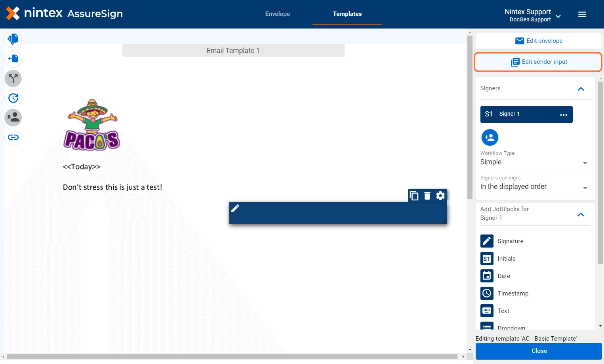Image resolution: width=604 pixels, height=364 pixels.
Task: Open the Nintex Support account dropdown
Action: [533, 15]
